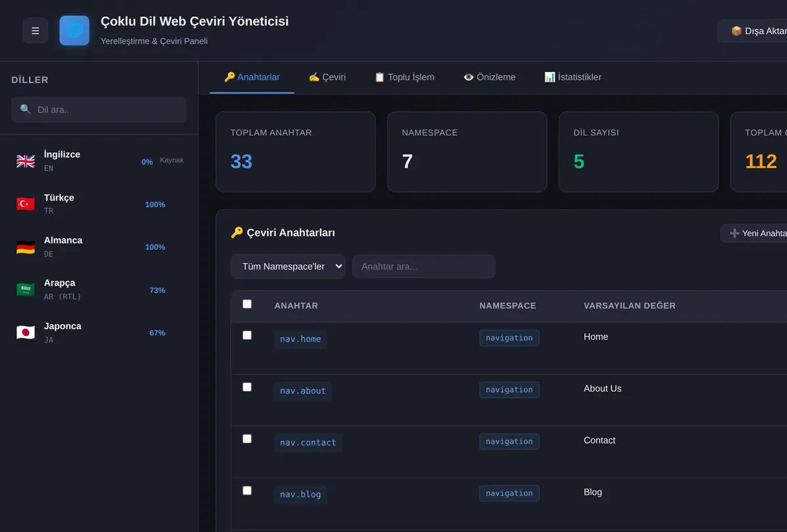This screenshot has height=532, width=787.
Task: Click the default value About Us
Action: 603,388
